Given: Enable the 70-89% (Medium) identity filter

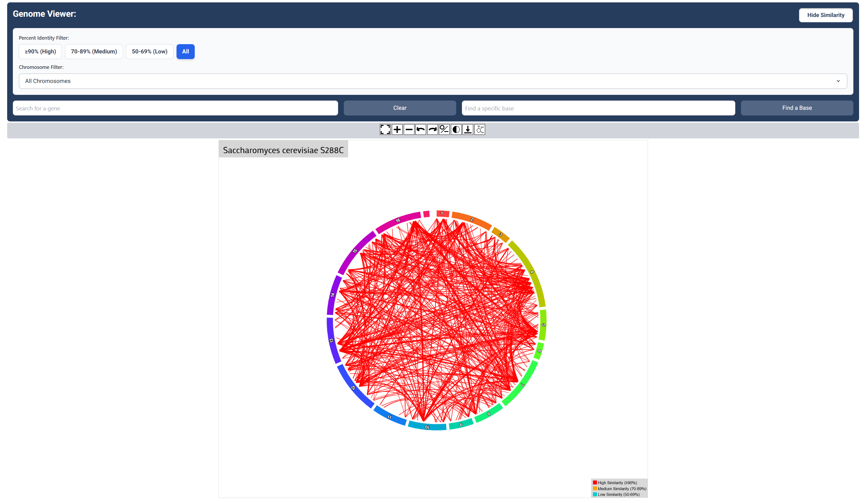Looking at the screenshot, I should click(x=94, y=51).
